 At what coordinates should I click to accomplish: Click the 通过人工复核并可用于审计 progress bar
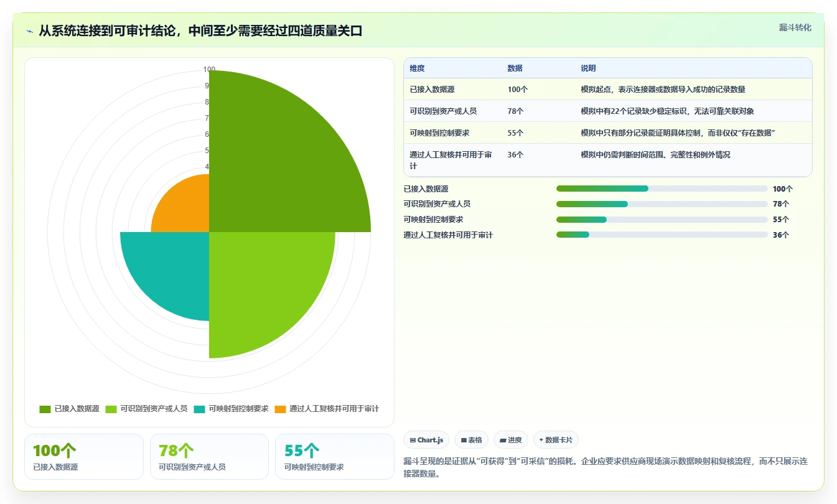tap(662, 235)
